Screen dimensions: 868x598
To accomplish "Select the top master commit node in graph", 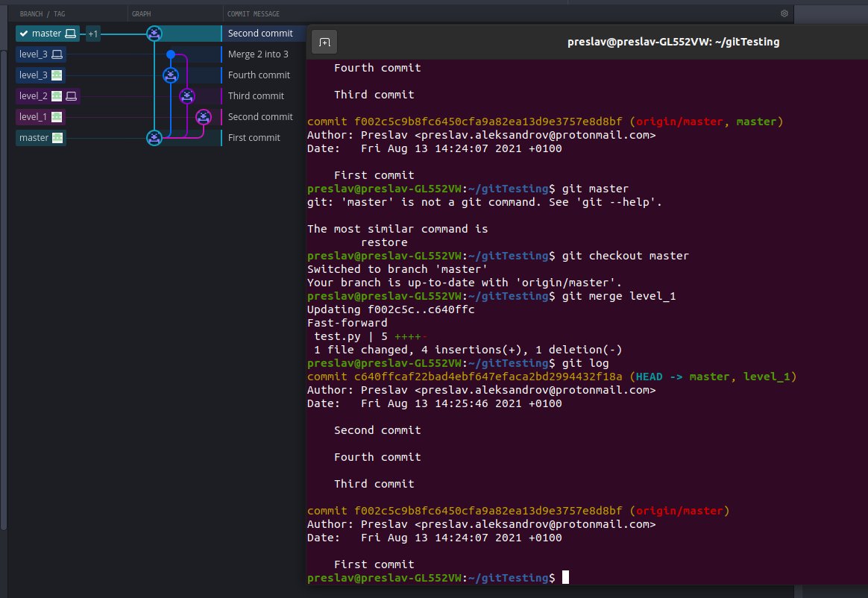I will (x=154, y=34).
